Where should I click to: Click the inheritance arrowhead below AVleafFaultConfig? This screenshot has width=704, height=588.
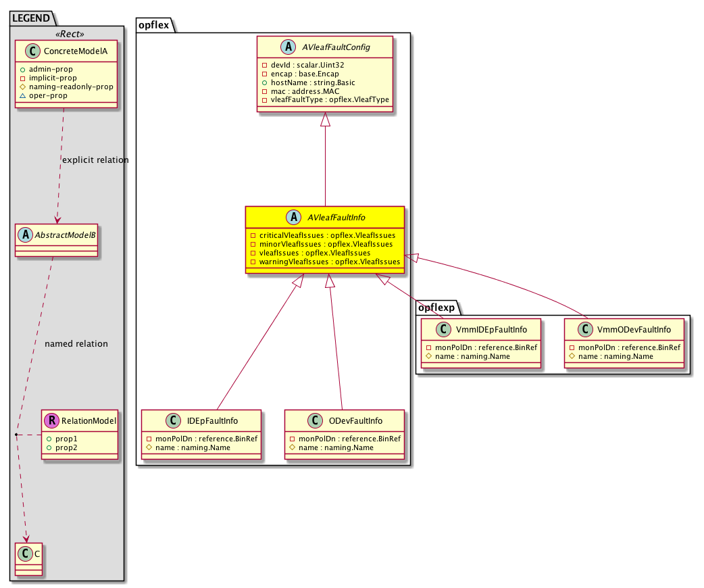pos(326,120)
